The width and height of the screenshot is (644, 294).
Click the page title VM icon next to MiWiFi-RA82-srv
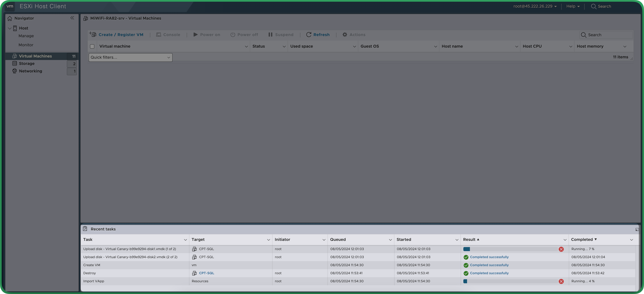tap(85, 18)
